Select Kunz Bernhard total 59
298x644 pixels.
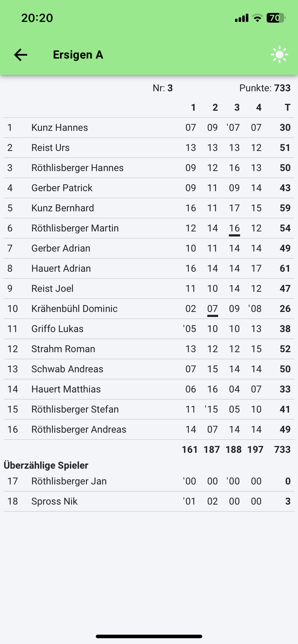[285, 208]
